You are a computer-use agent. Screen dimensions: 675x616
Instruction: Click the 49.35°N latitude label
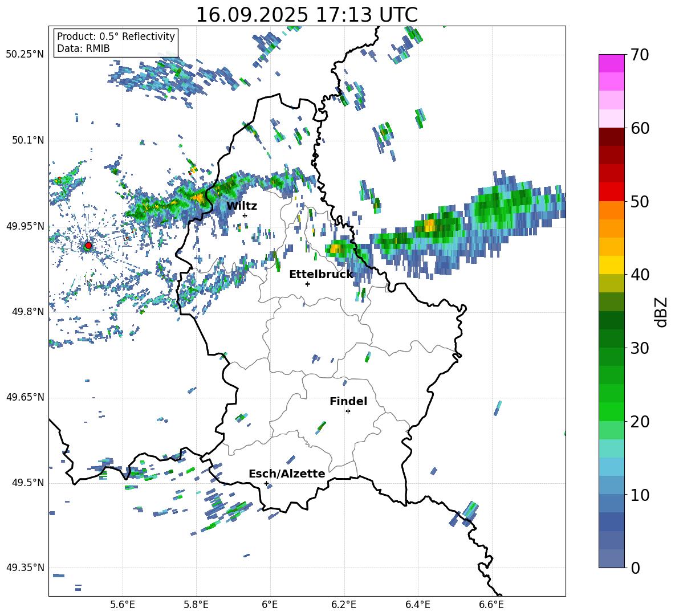(x=25, y=568)
